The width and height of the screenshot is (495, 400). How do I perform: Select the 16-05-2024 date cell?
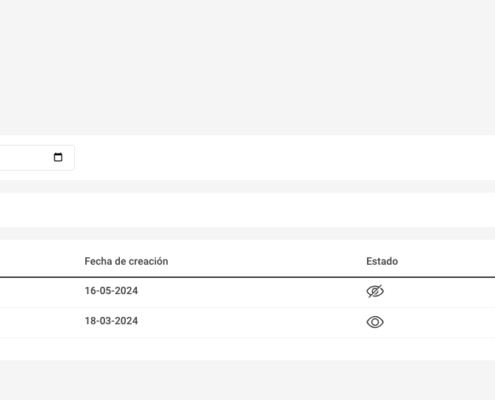pyautogui.click(x=111, y=291)
